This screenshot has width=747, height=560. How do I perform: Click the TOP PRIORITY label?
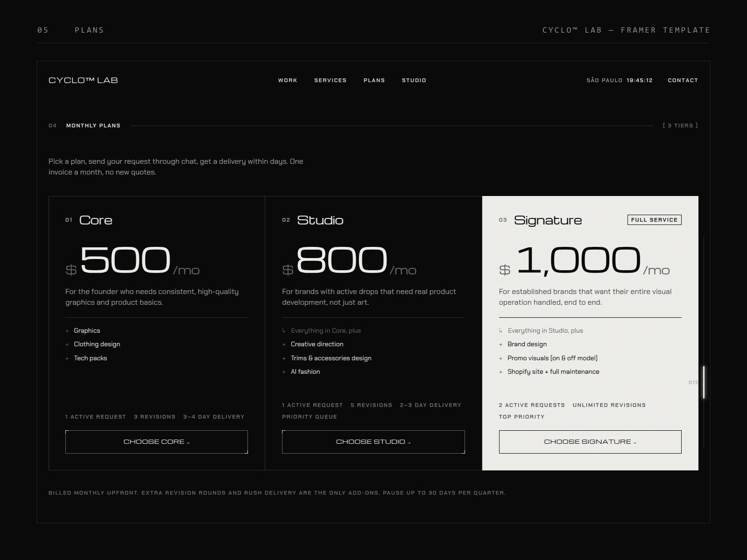(521, 417)
